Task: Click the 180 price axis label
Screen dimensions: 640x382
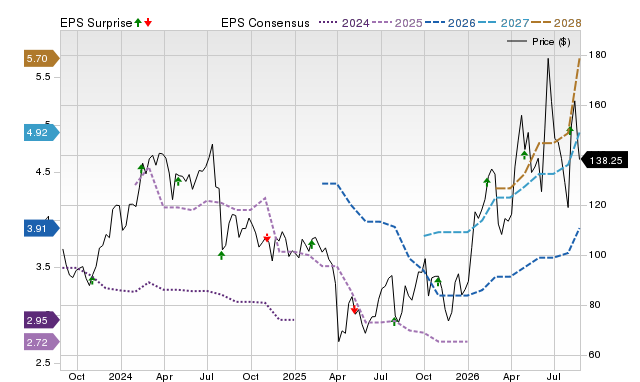Action: pyautogui.click(x=597, y=55)
